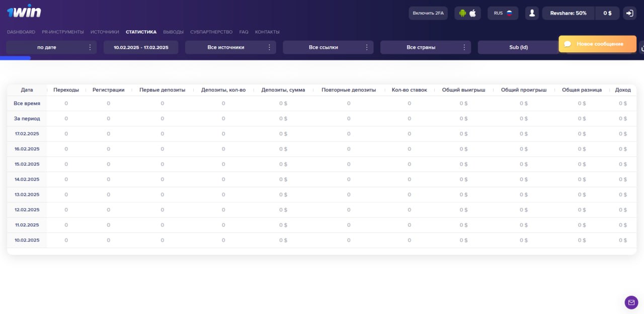Click the Sub (Id) input field
Image resolution: width=644 pixels, height=314 pixels.
[518, 47]
